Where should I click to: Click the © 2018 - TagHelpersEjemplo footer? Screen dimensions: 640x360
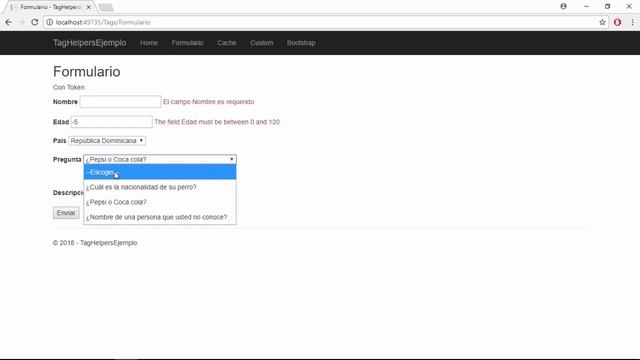point(95,243)
